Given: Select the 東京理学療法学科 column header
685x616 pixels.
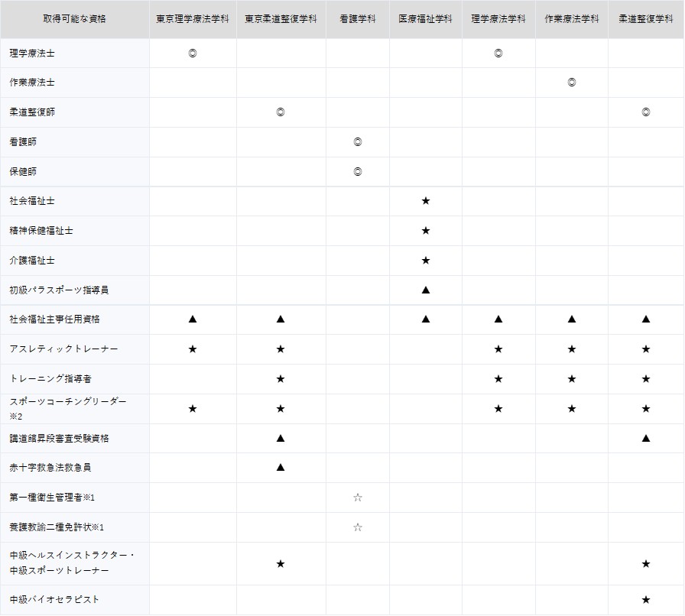Looking at the screenshot, I should [193, 19].
